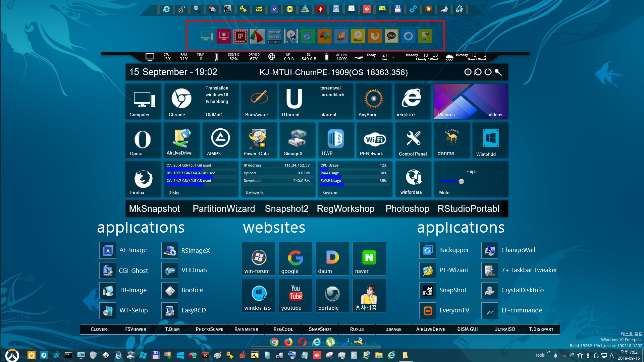Launch the EasyBCD application
This screenshot has height=362, width=644.
[170, 311]
